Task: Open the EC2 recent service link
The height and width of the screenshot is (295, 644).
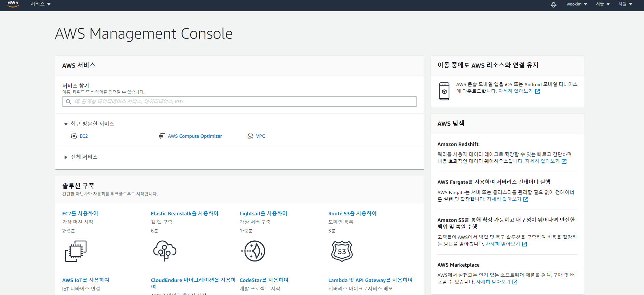Action: tap(84, 136)
